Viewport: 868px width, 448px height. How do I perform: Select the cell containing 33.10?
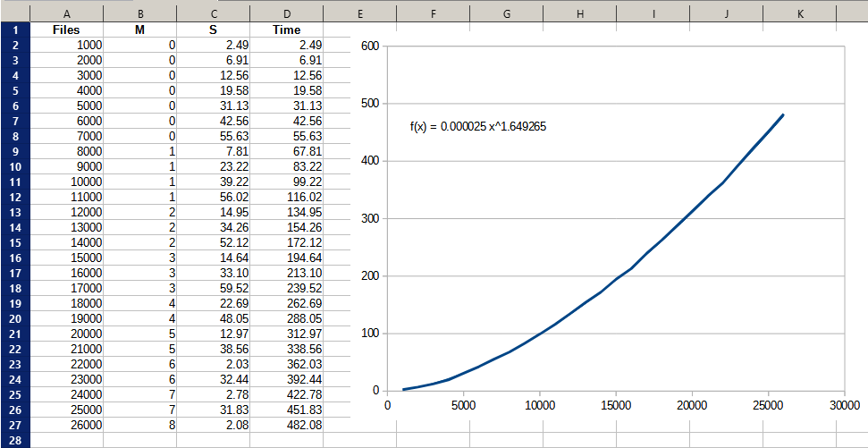(x=213, y=273)
